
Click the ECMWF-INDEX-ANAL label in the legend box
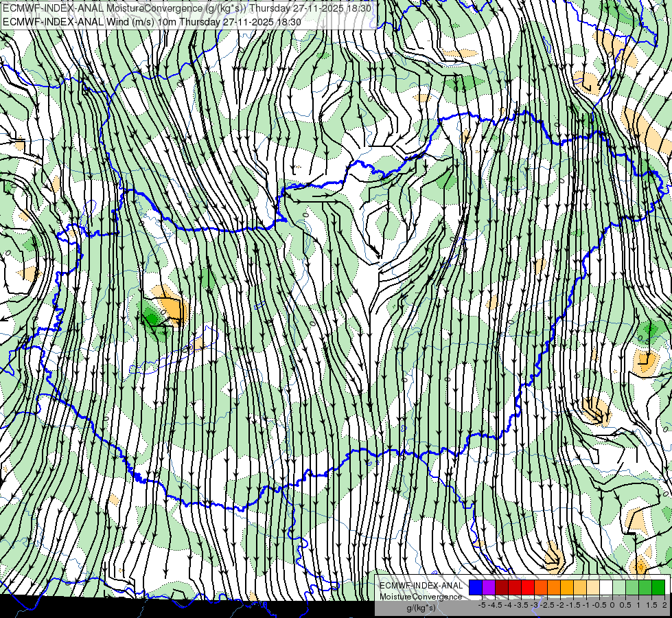click(421, 586)
